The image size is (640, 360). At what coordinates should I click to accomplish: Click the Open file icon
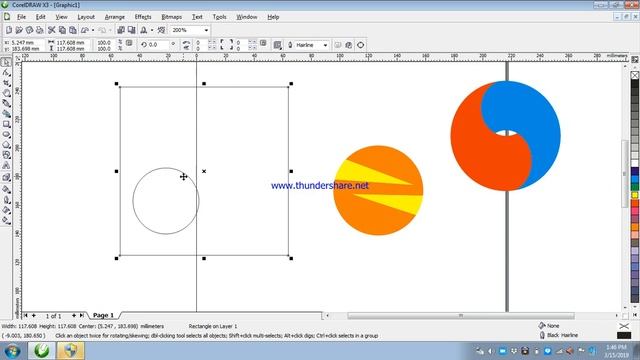[x=19, y=30]
